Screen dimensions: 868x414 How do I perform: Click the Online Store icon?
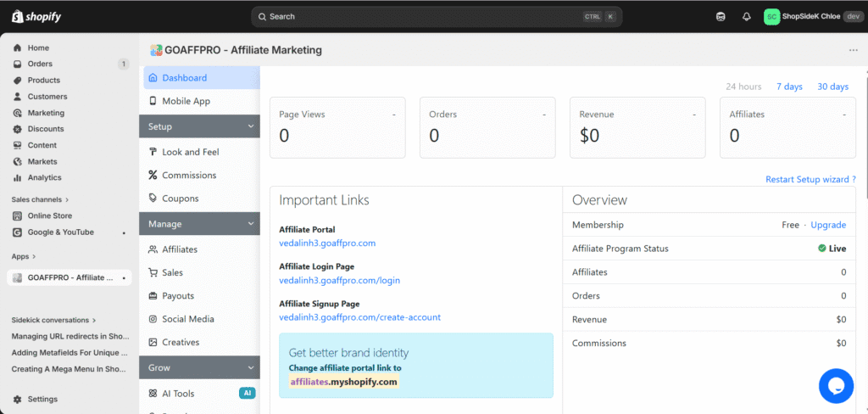coord(17,215)
